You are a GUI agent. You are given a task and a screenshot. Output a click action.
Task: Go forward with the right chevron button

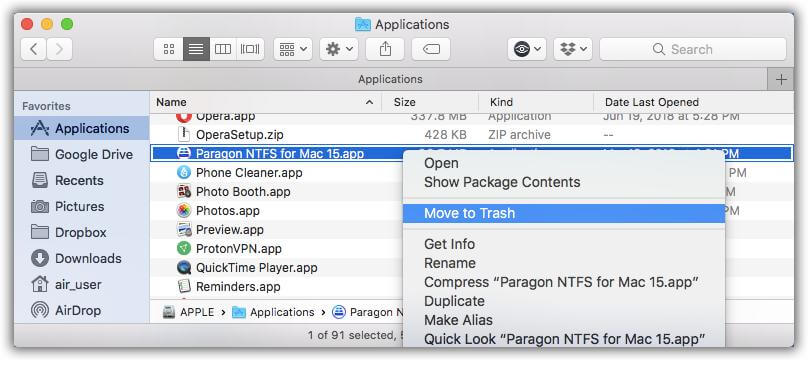tap(59, 49)
